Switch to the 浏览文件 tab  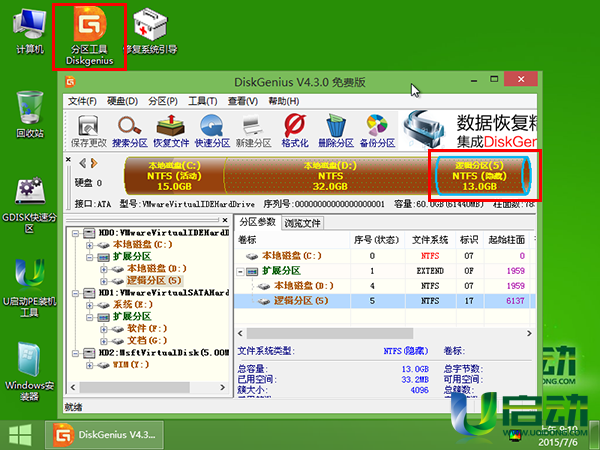[x=302, y=223]
